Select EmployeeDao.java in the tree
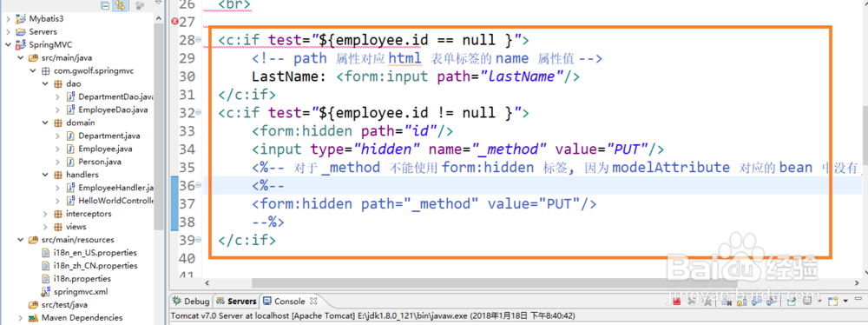 coord(113,109)
